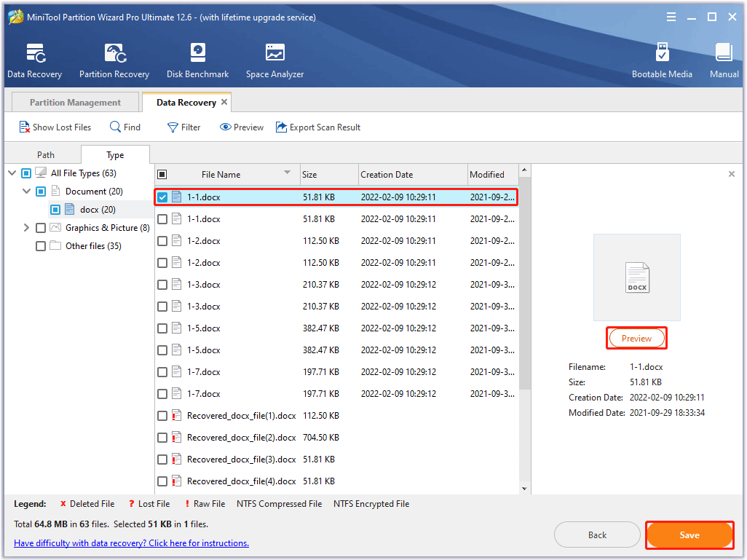Select the docx (20) tree item

(x=98, y=209)
